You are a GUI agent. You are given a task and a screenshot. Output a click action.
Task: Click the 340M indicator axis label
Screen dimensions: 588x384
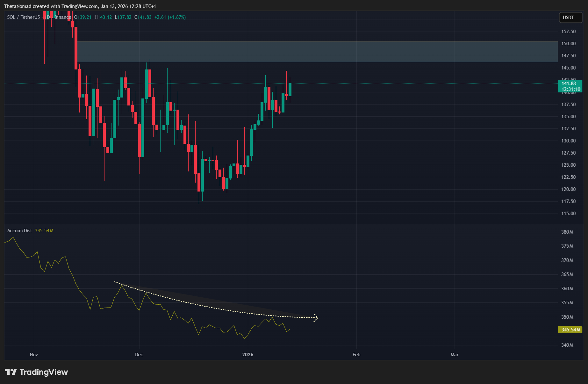(x=567, y=345)
